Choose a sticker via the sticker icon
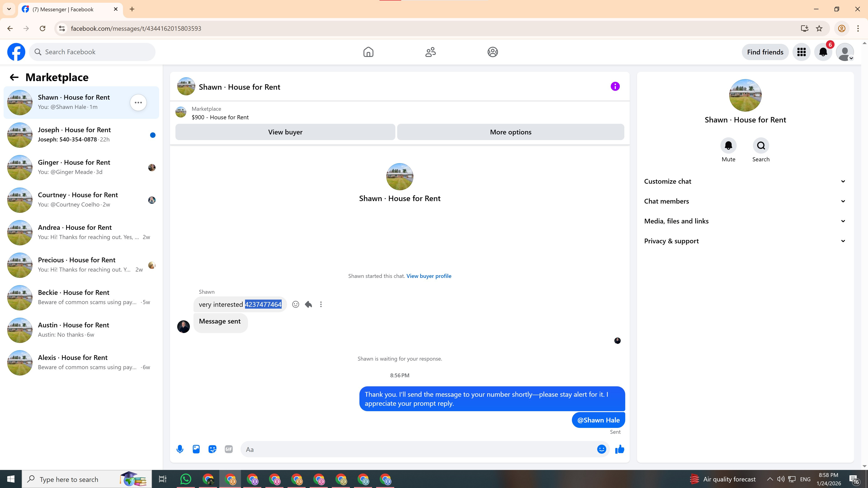 (212, 449)
